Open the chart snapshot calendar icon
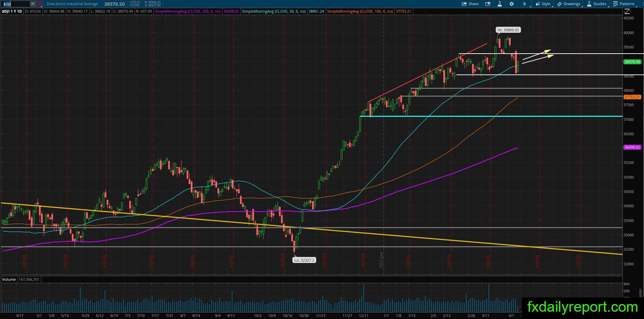Screen dimensions: 644x319 488,4
